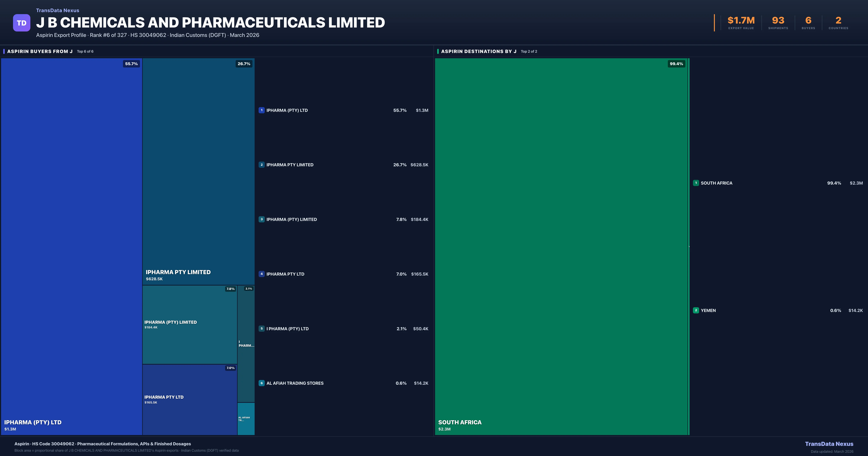Click the 55.7% share indicator on IPHARMA block
The image size is (868, 456).
[x=131, y=64]
